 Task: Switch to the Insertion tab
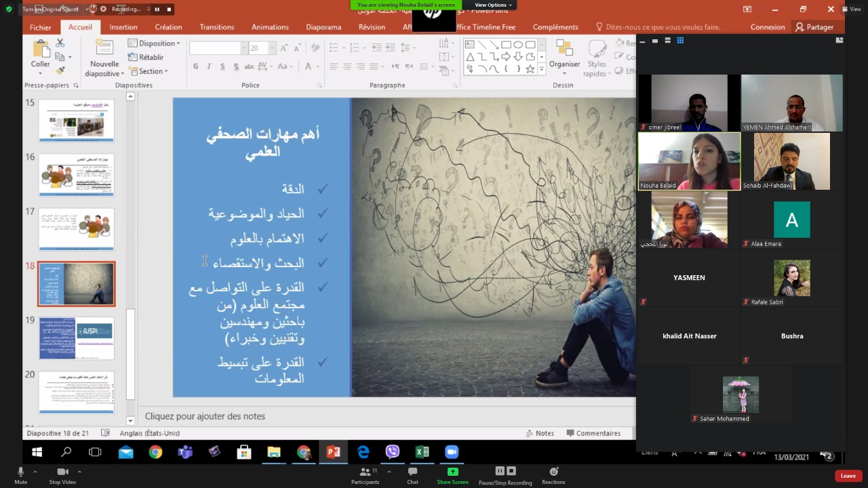tap(123, 27)
